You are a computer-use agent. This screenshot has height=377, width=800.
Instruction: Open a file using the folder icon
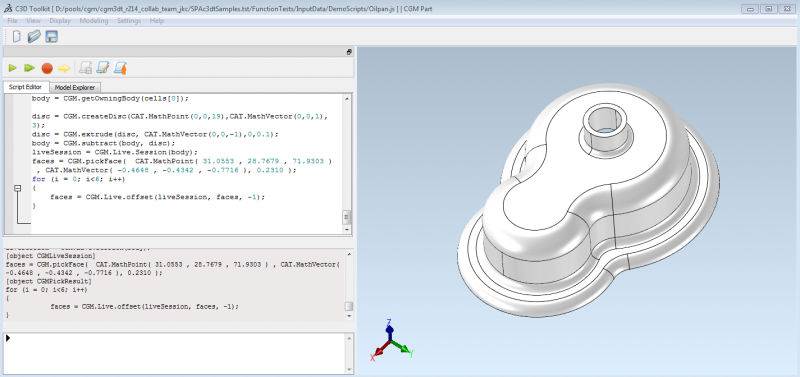pyautogui.click(x=34, y=37)
